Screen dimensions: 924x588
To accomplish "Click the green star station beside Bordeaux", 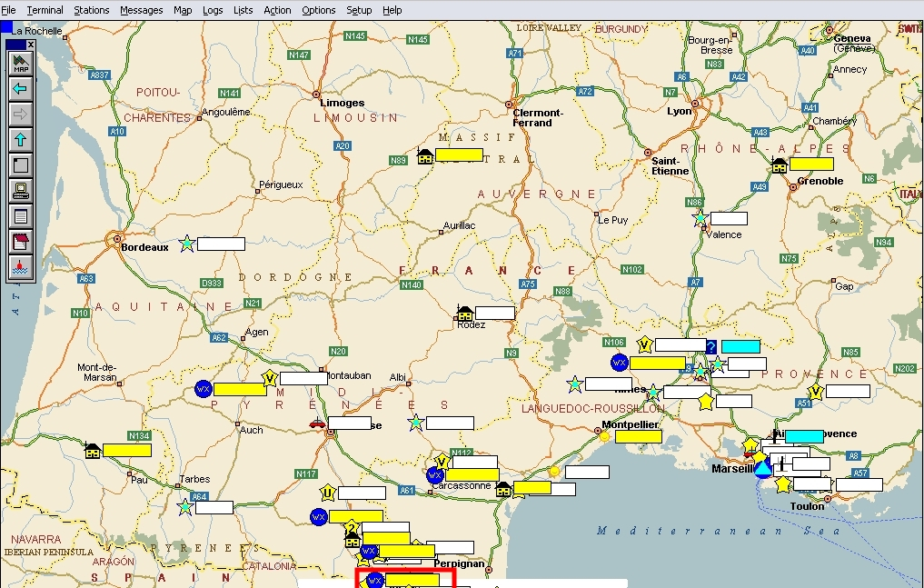I will (x=186, y=244).
